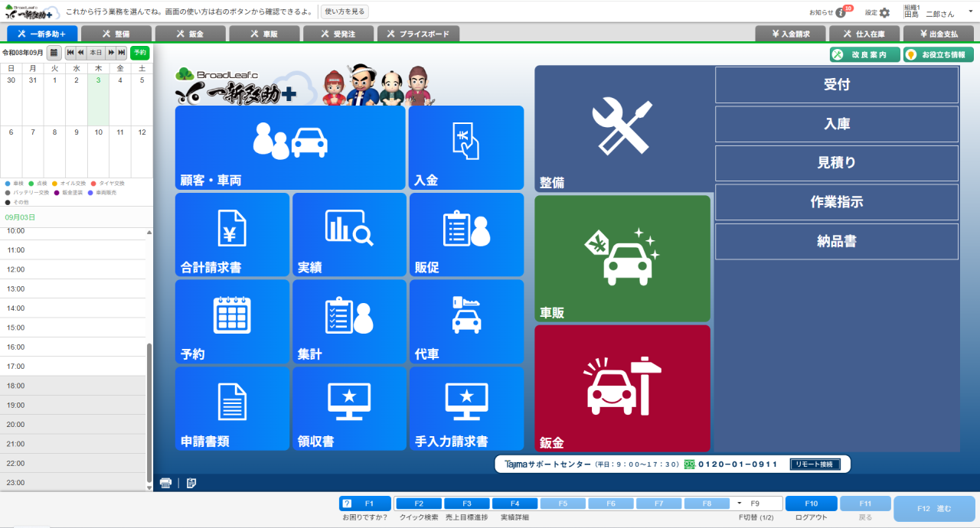Open the 合計請求書 invoice tile
The image size is (980, 528).
click(233, 235)
